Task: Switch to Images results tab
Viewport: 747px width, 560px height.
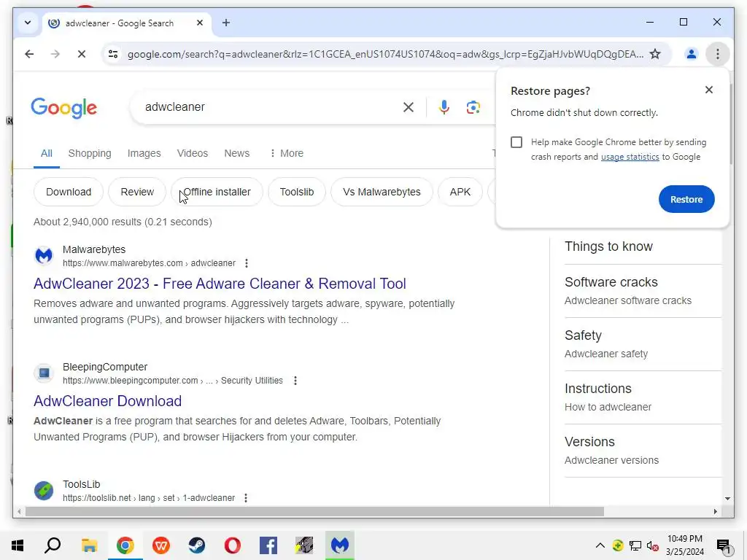Action: 144,153
